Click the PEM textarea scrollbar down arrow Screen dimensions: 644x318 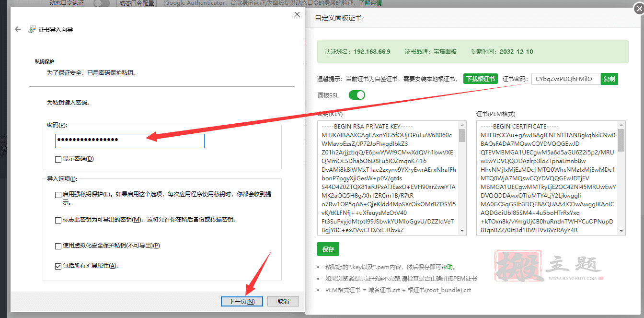pyautogui.click(x=621, y=231)
